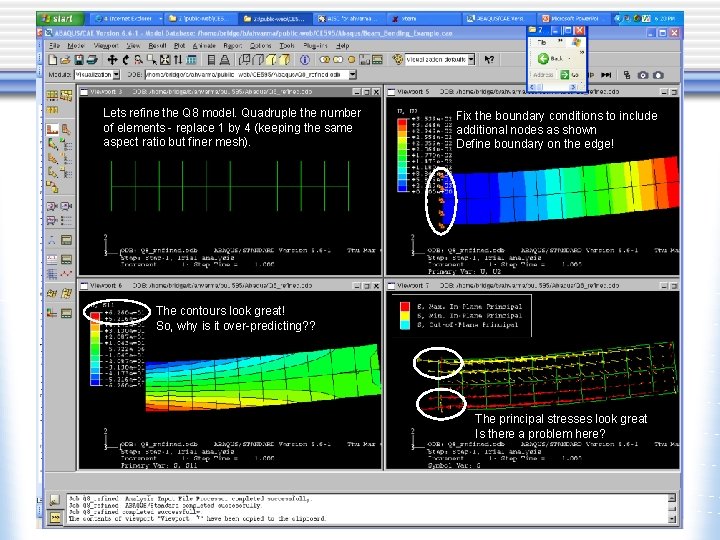Click message area scrollbar up arrow

[x=672, y=498]
